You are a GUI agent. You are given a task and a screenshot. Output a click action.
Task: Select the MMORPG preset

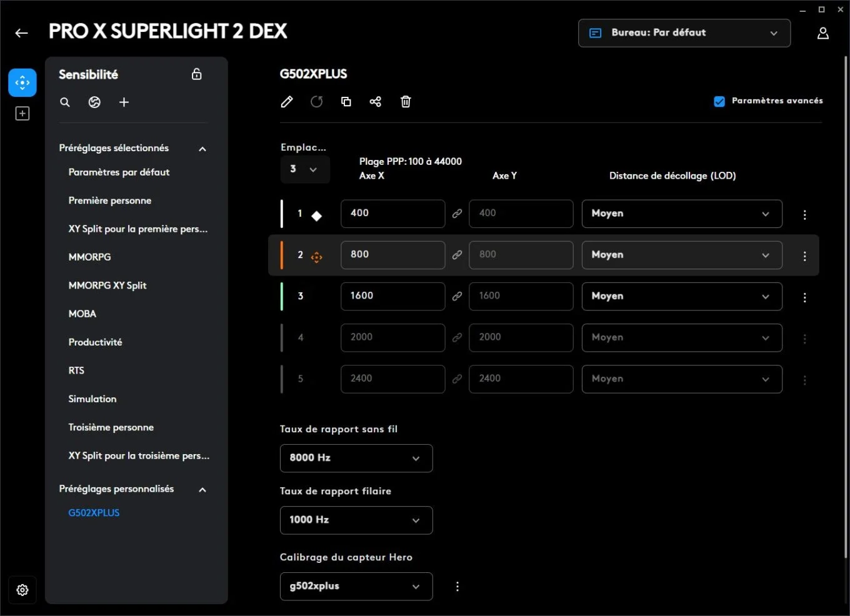(89, 257)
